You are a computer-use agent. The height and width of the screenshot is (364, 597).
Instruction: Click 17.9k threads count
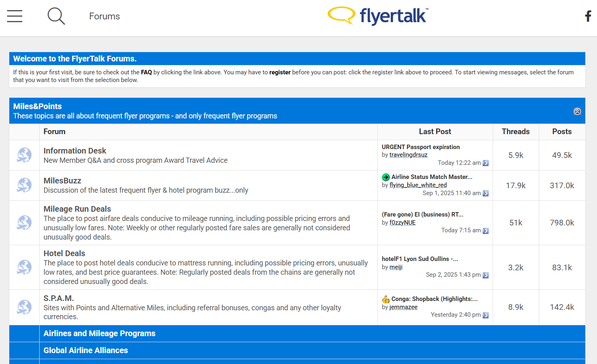516,185
